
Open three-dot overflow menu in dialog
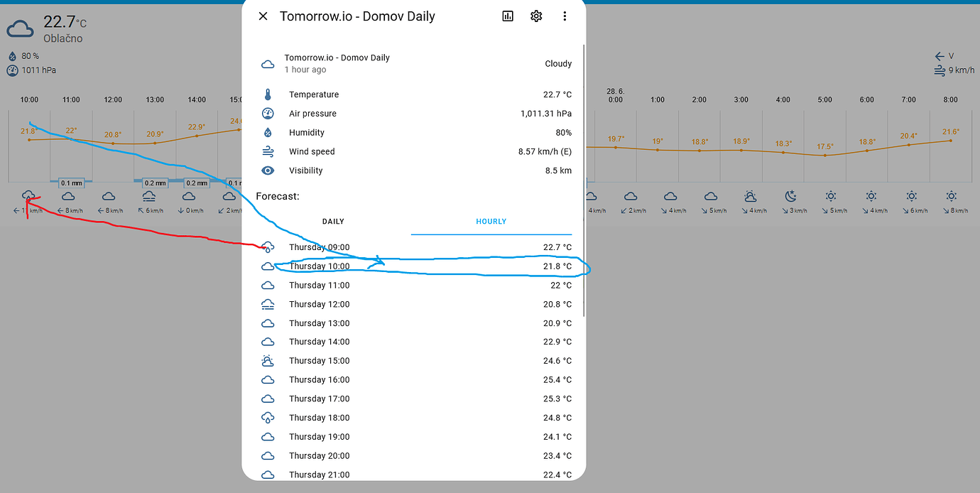click(565, 16)
